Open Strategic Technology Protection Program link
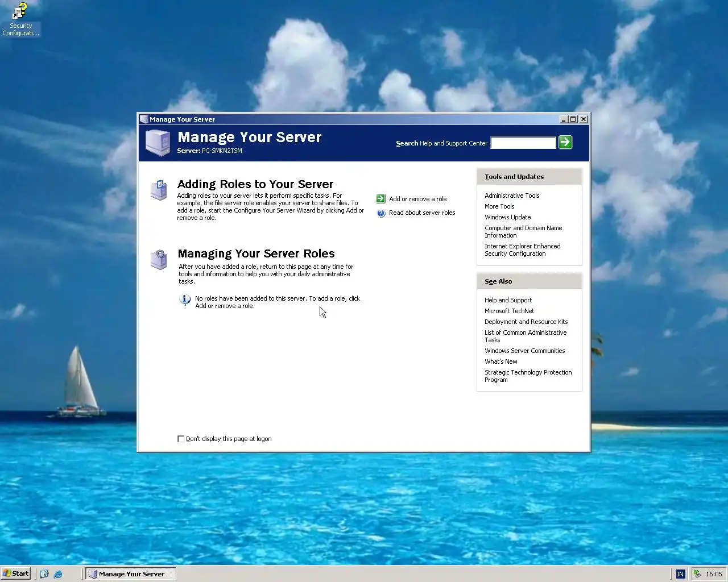Viewport: 728px width, 582px height. (x=528, y=376)
